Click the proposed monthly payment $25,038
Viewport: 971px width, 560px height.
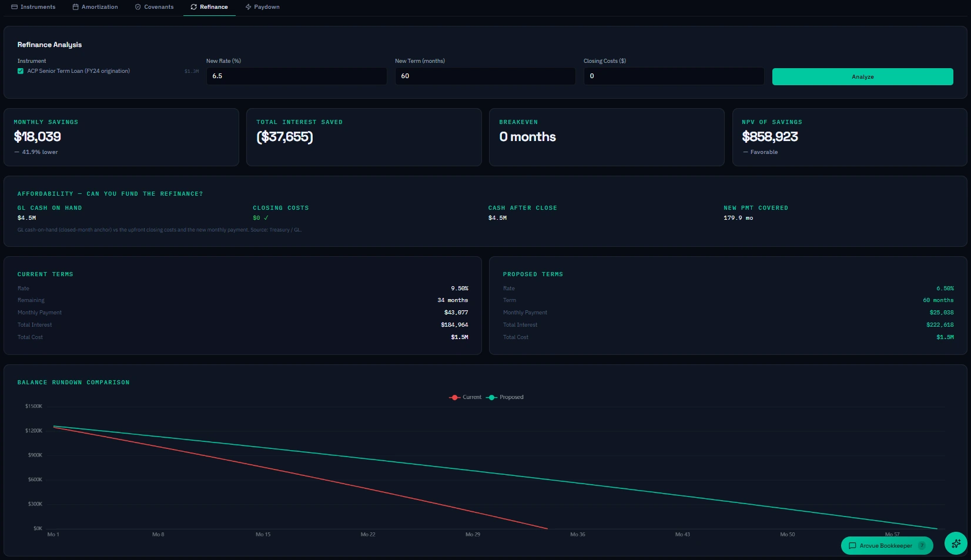[x=942, y=313]
